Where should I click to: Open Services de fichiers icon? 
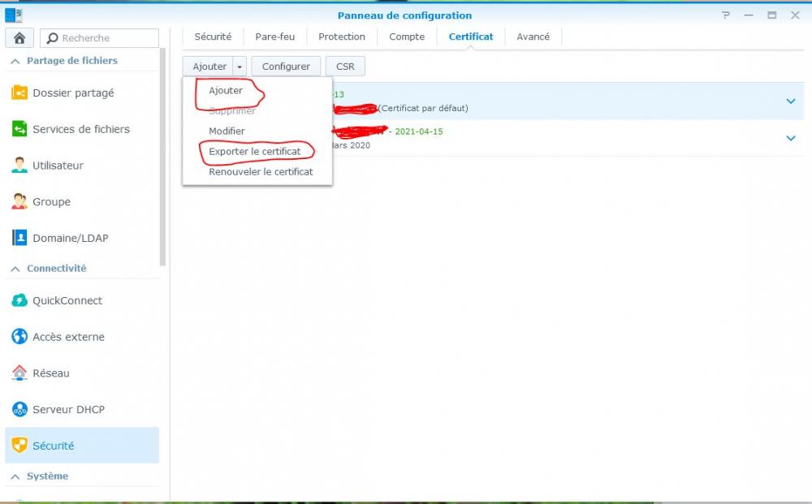point(19,129)
